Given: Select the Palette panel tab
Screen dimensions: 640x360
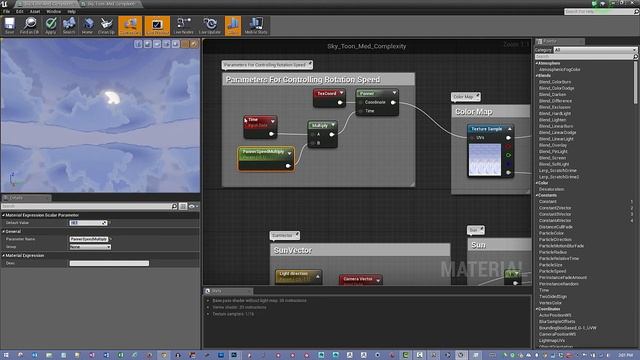Looking at the screenshot, I should point(560,41).
